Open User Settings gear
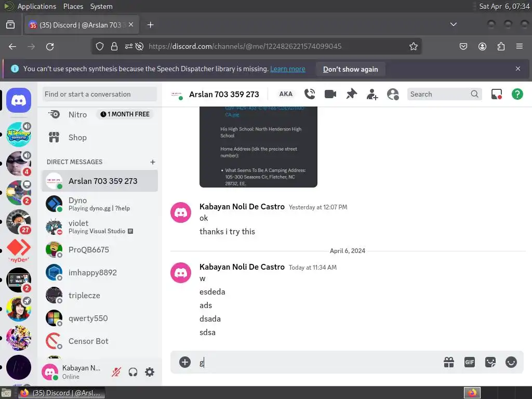 click(150, 372)
